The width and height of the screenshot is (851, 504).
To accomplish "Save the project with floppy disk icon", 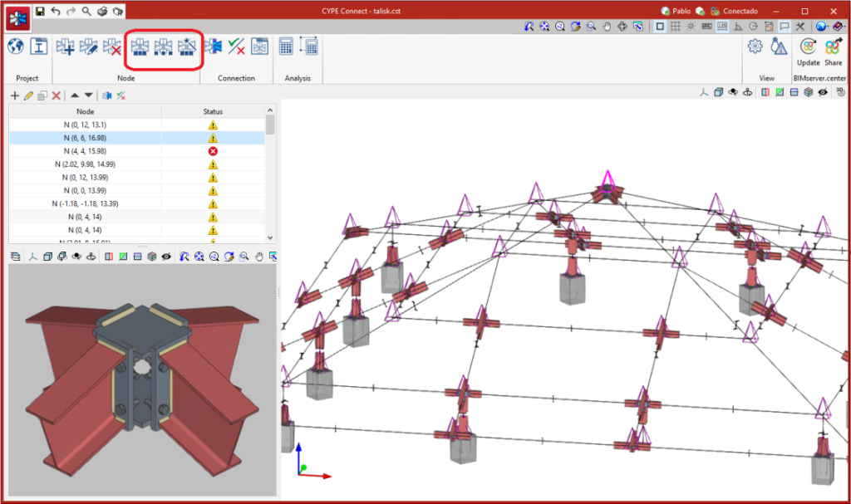I will [40, 12].
